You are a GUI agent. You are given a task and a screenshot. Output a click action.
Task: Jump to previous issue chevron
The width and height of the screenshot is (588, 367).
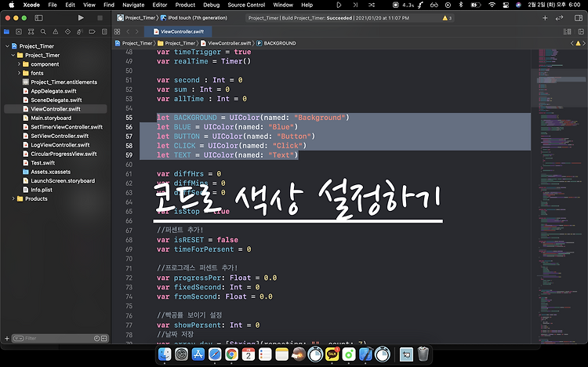572,43
